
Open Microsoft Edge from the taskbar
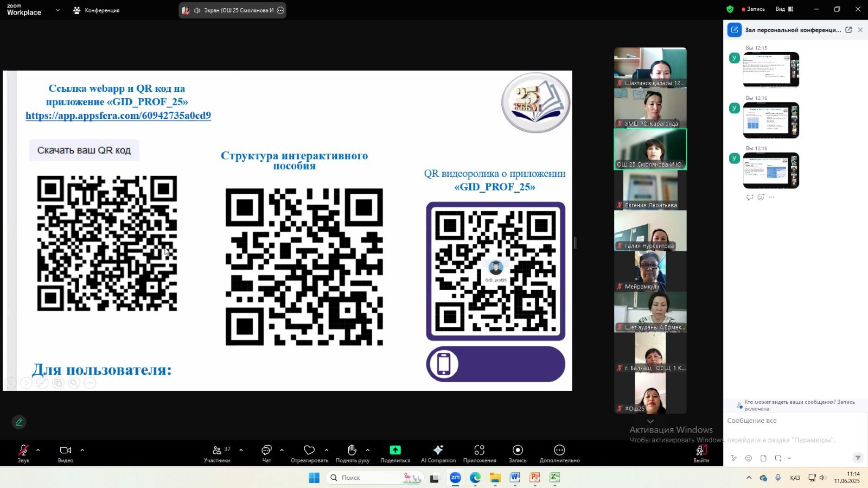(475, 478)
